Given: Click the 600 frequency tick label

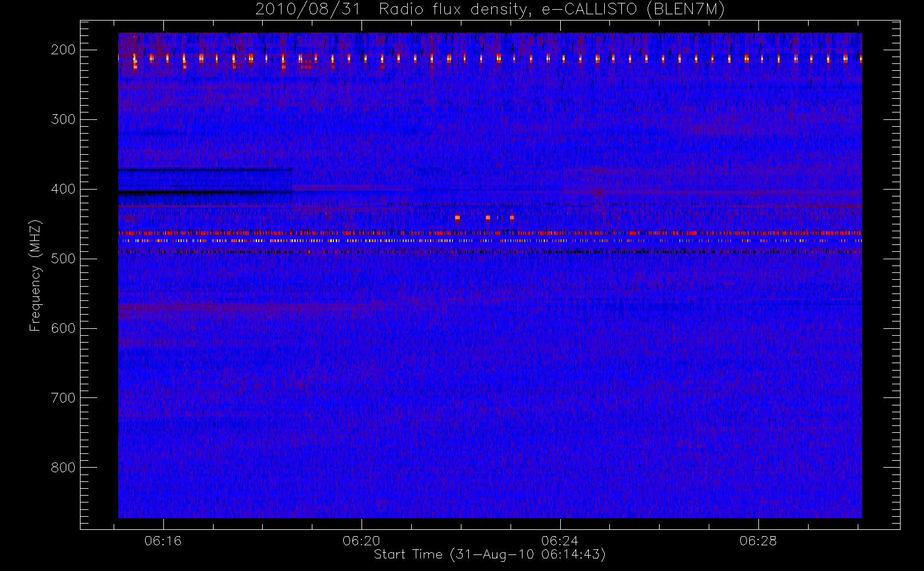Looking at the screenshot, I should pyautogui.click(x=63, y=328).
